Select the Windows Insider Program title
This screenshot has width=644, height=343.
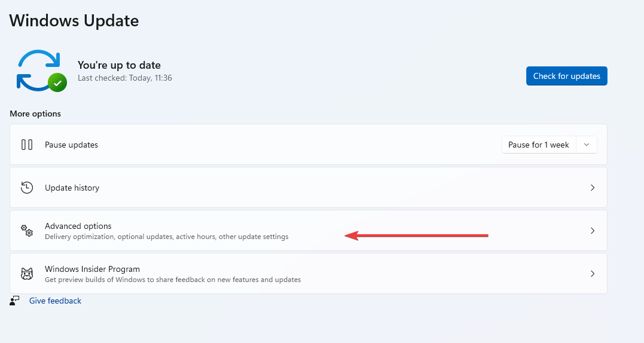[x=93, y=269]
